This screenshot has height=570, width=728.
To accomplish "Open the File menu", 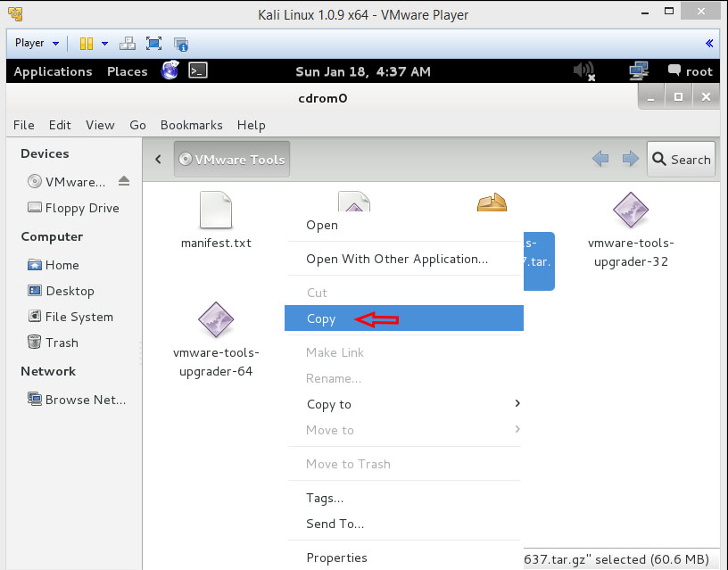I will click(24, 125).
